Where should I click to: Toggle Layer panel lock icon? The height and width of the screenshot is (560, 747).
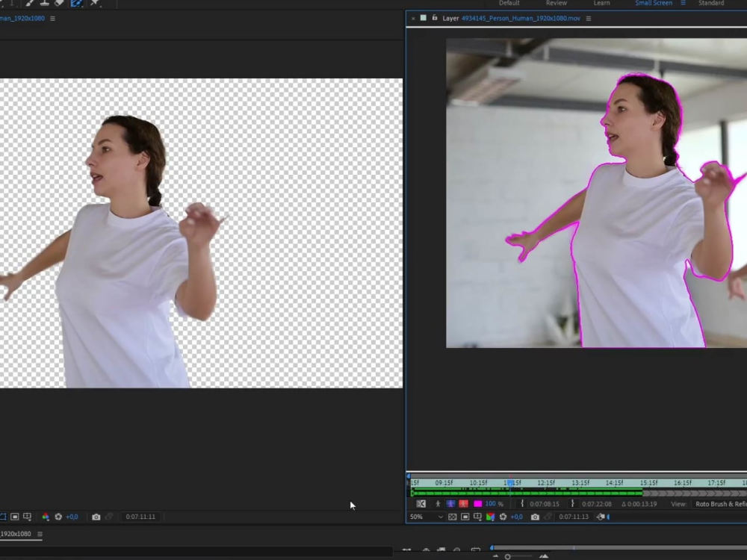point(435,18)
